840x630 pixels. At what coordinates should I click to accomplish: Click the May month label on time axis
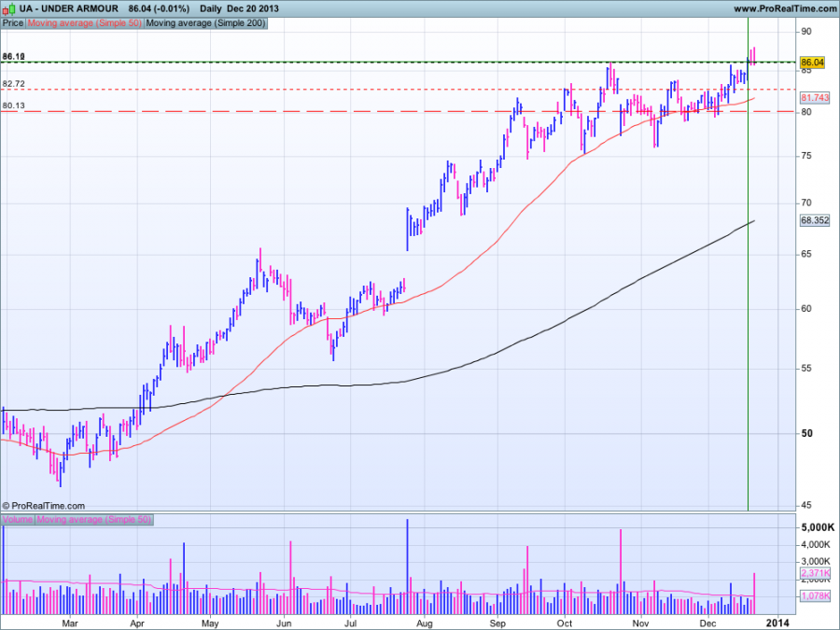point(210,623)
